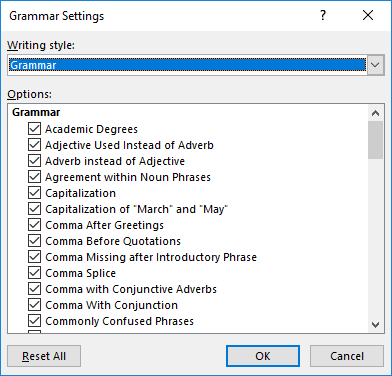Toggle Comma After Greetings checkbox
Viewport: 392px width, 376px height.
34,225
